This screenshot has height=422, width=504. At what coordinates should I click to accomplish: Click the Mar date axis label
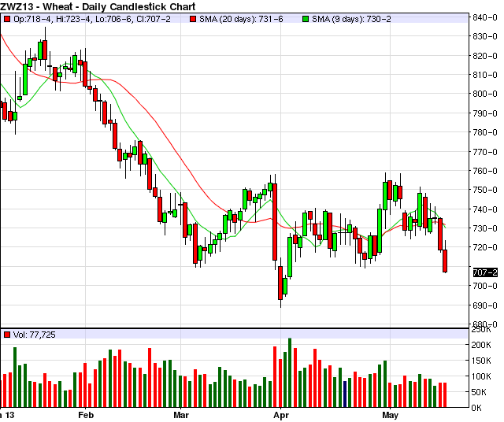click(181, 415)
